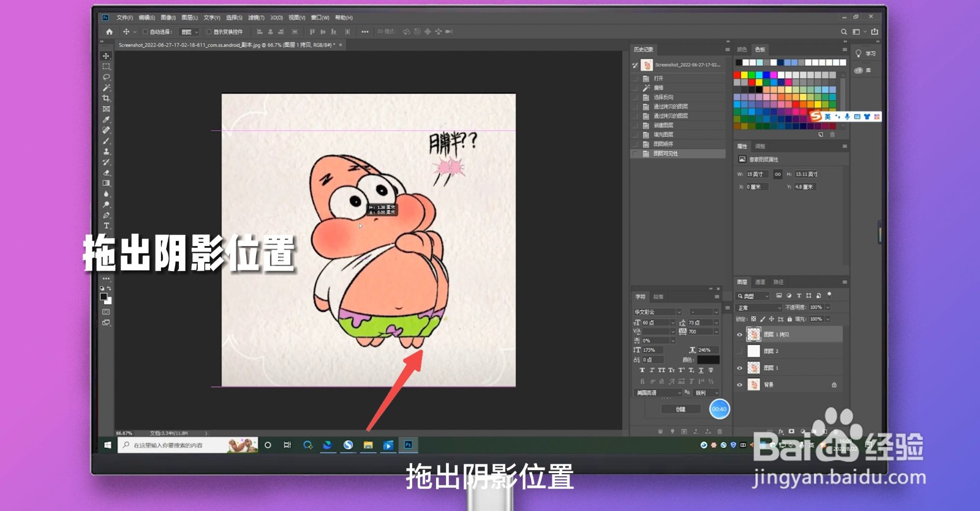Hide layer 图层 1 with eye icon

tap(739, 368)
